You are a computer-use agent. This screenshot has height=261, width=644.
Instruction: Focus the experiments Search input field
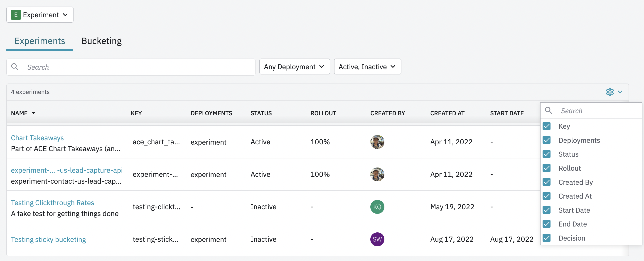(138, 67)
